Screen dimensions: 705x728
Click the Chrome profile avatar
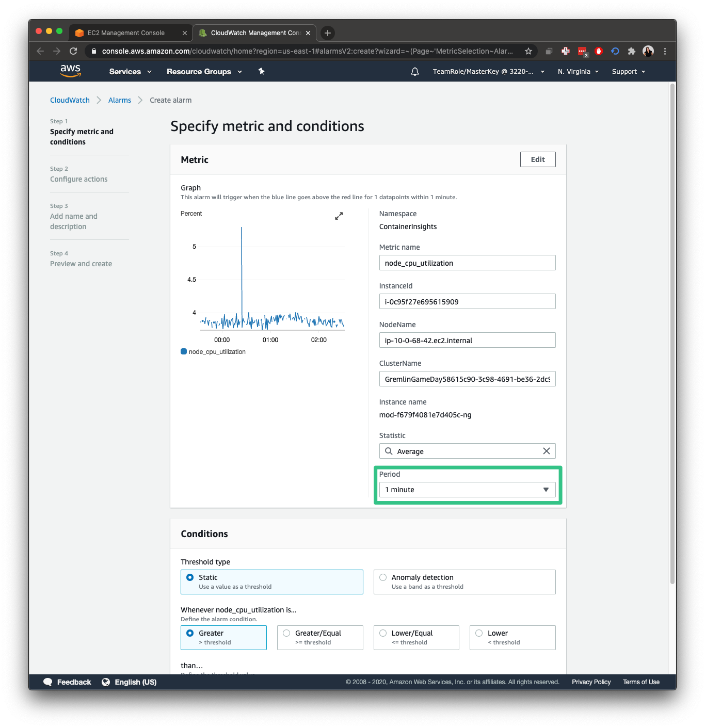(648, 51)
